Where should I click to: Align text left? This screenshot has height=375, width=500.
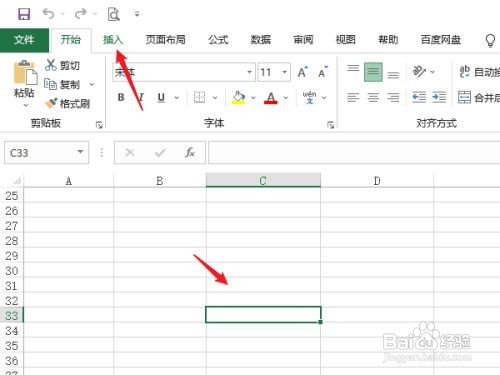point(353,97)
